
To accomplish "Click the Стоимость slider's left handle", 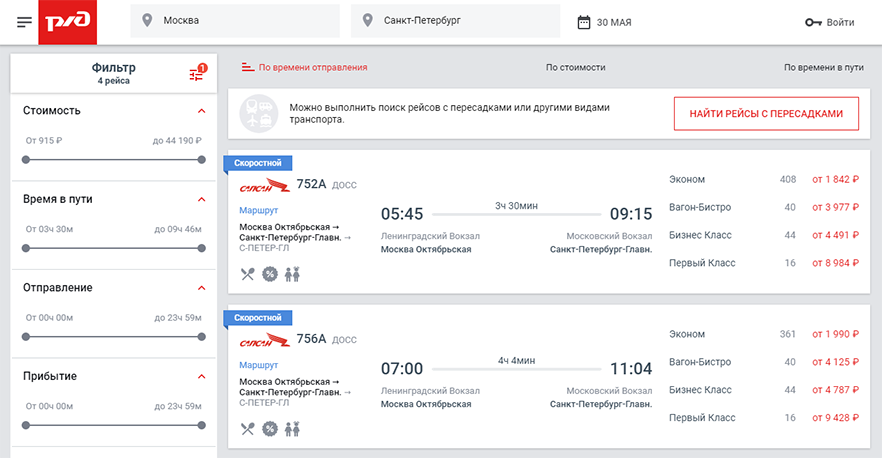I will pyautogui.click(x=26, y=159).
